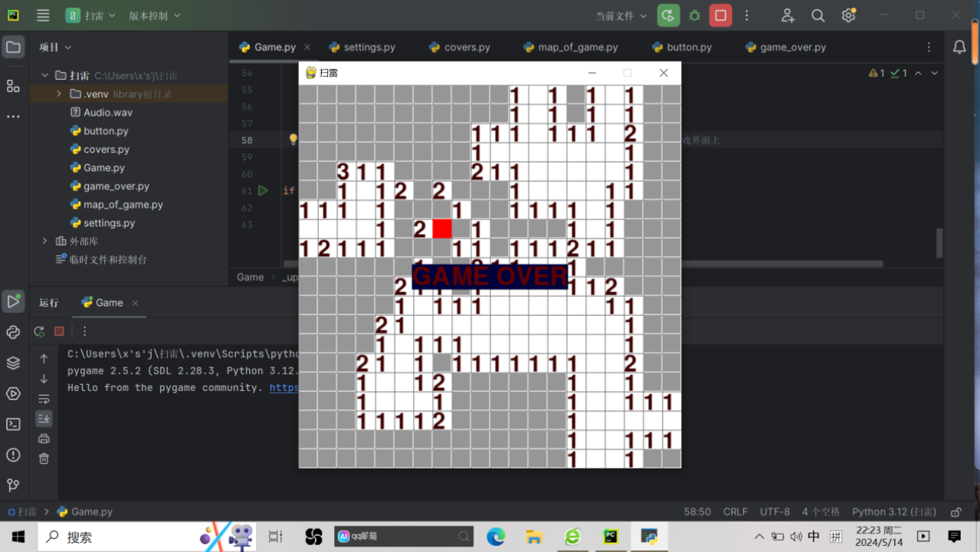The width and height of the screenshot is (980, 552).
Task: Open the Git version control tool window
Action: pos(13,485)
